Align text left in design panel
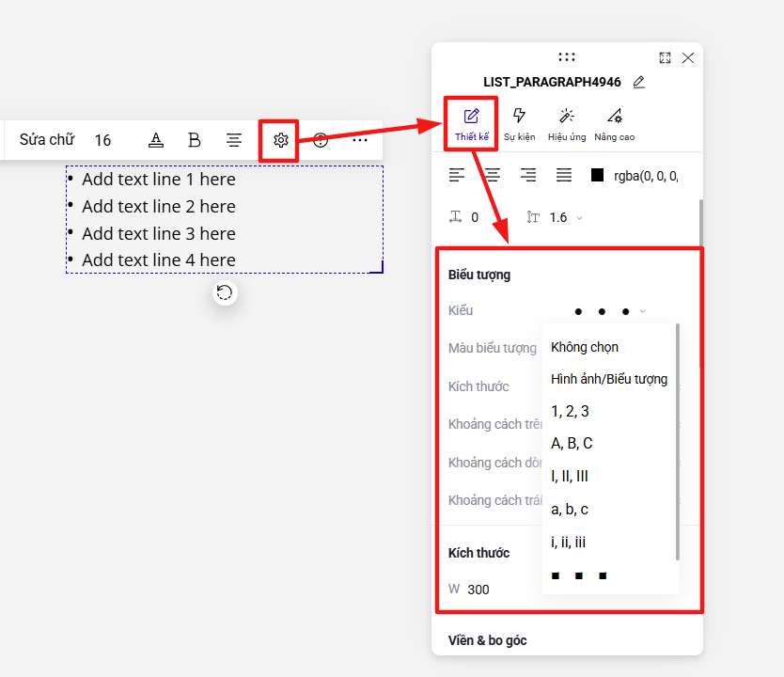Screen dimensions: 784x677 (x=457, y=175)
